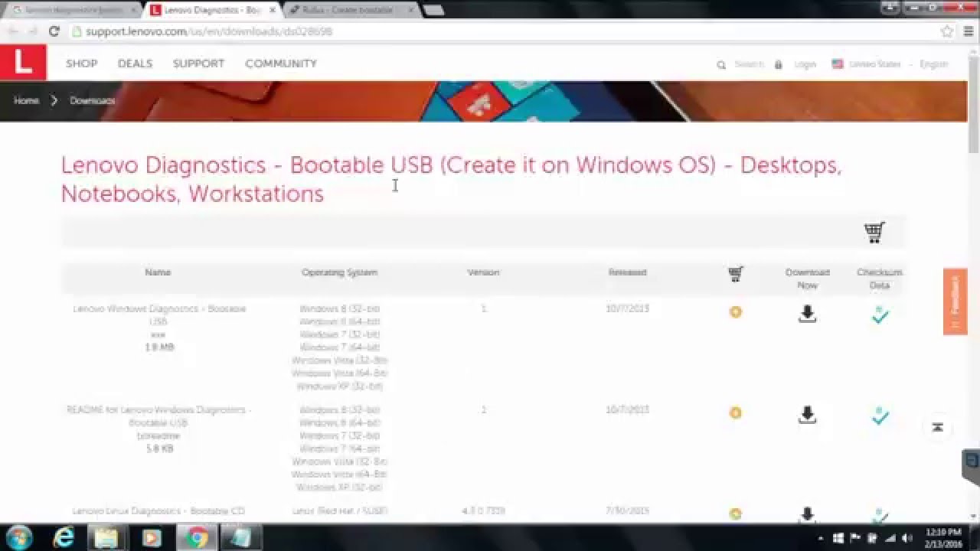980x551 pixels.
Task: Download Lenovo Windows Diagnostics Bootable USB exe
Action: [807, 314]
